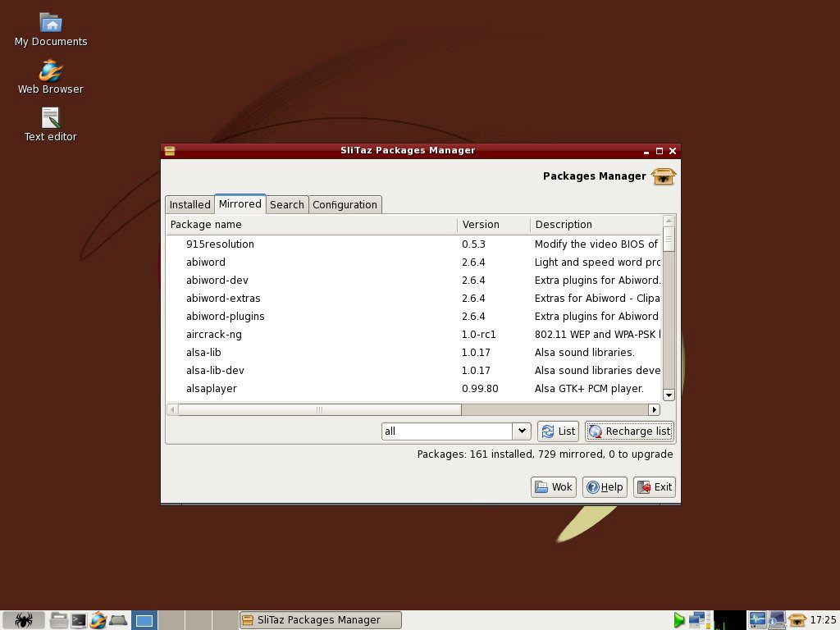Open the Wok button

tap(554, 487)
